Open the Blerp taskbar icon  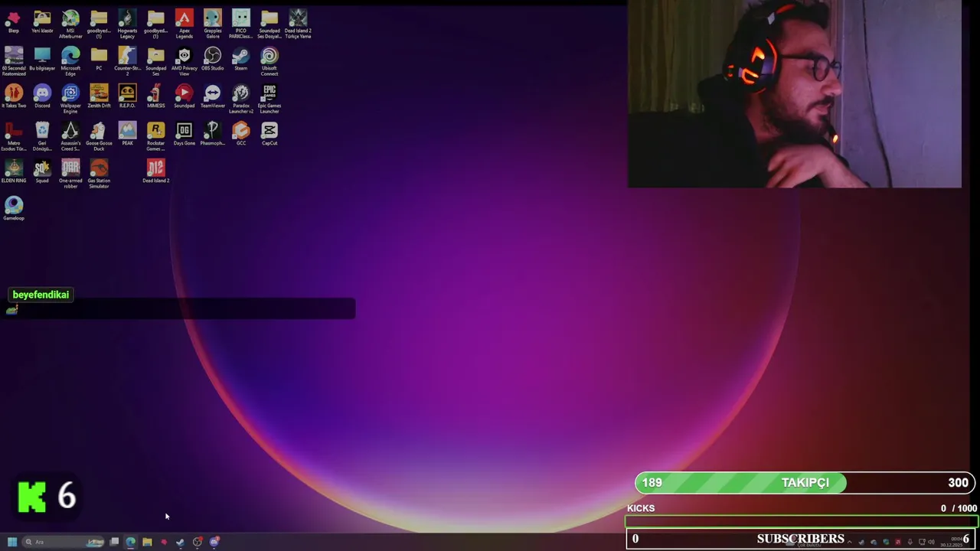coord(164,542)
